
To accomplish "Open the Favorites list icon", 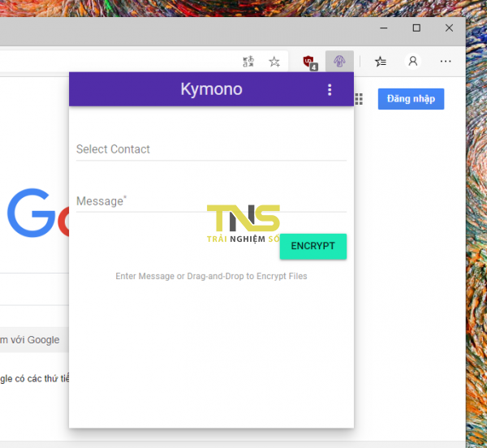I will [381, 62].
